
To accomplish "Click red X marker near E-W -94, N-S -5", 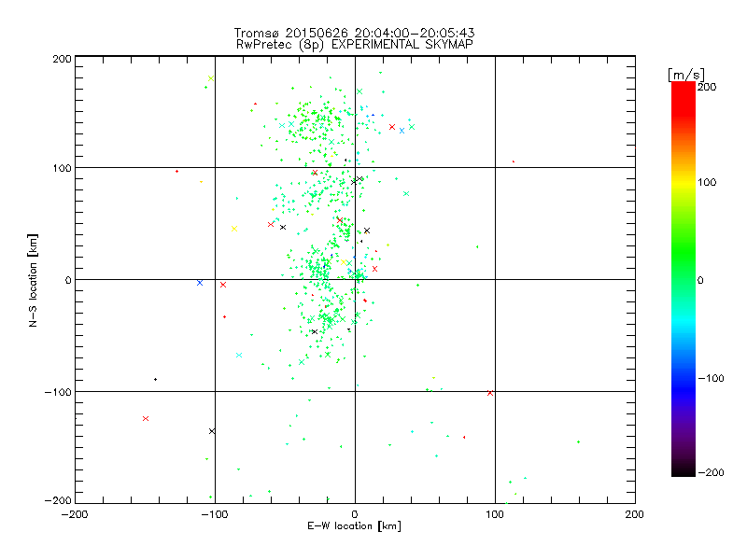I will click(x=223, y=285).
